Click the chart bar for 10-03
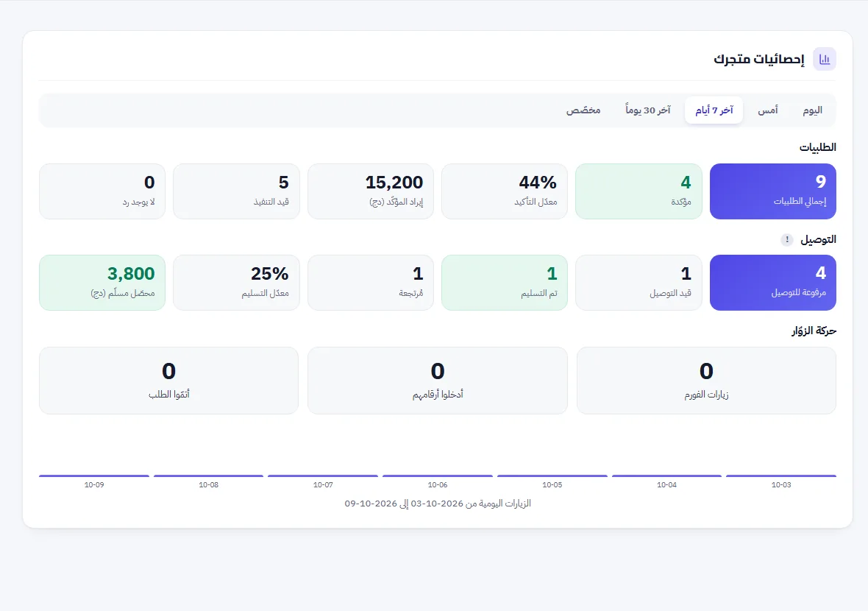Viewport: 868px width, 611px height. pos(781,476)
